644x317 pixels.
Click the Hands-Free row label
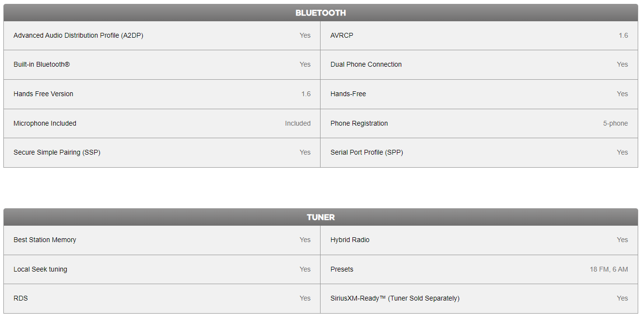(x=348, y=94)
